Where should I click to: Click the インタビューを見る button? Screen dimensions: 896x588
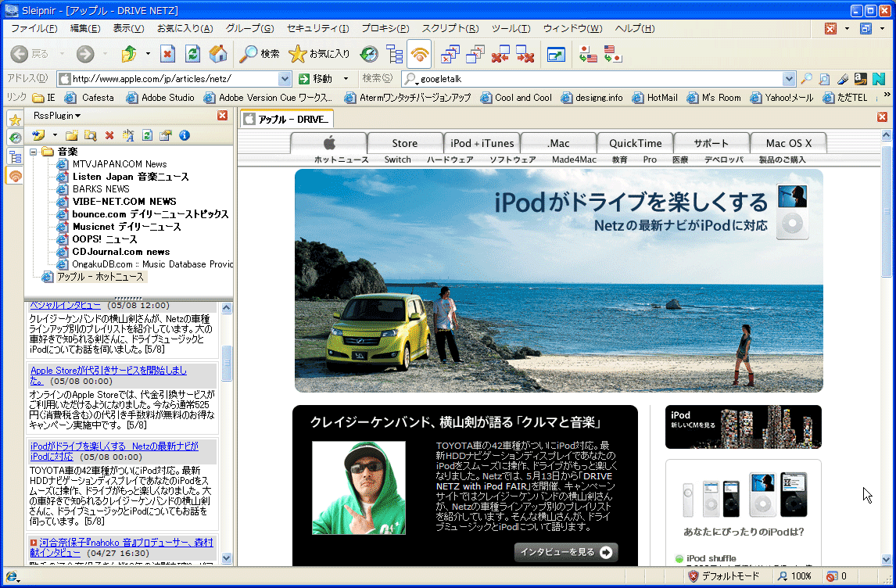pos(566,552)
